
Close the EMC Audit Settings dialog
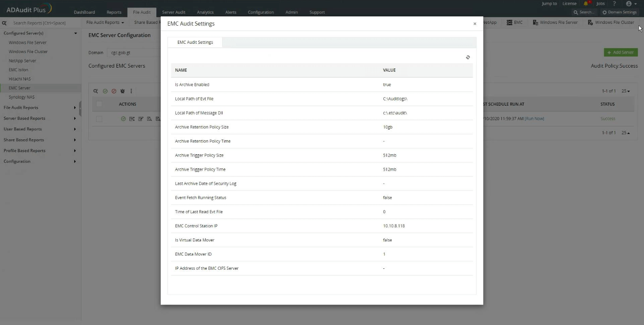point(475,24)
